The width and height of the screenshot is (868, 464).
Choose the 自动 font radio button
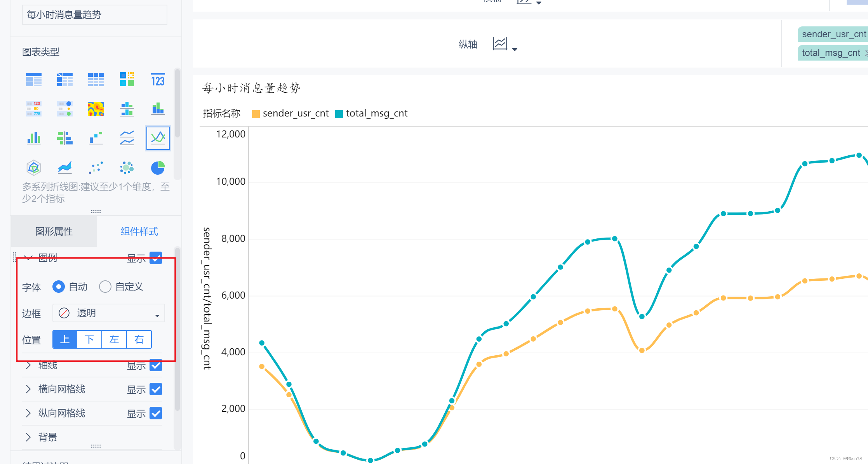tap(59, 287)
